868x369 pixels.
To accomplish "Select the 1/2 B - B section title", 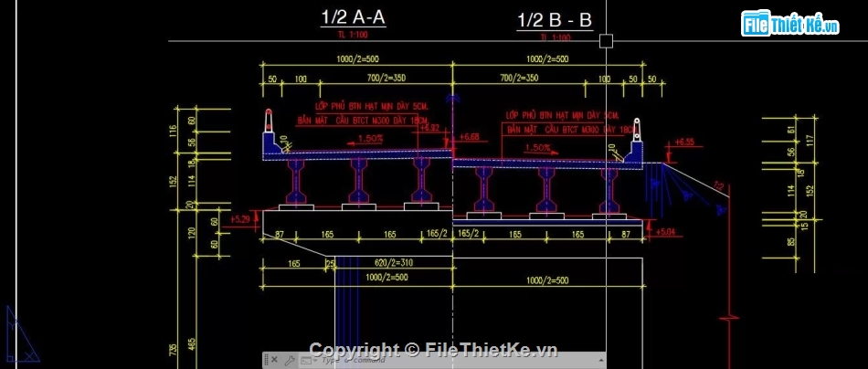I will click(x=554, y=21).
